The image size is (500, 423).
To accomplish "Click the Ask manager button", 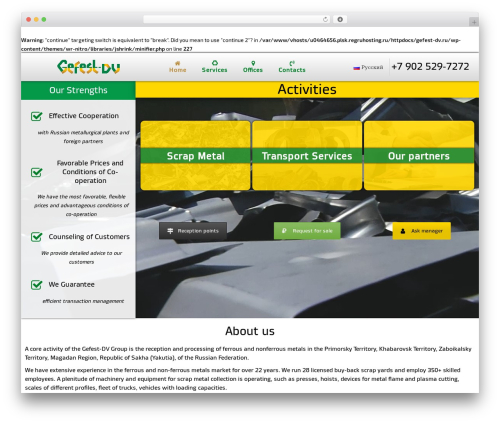I will coord(422,231).
